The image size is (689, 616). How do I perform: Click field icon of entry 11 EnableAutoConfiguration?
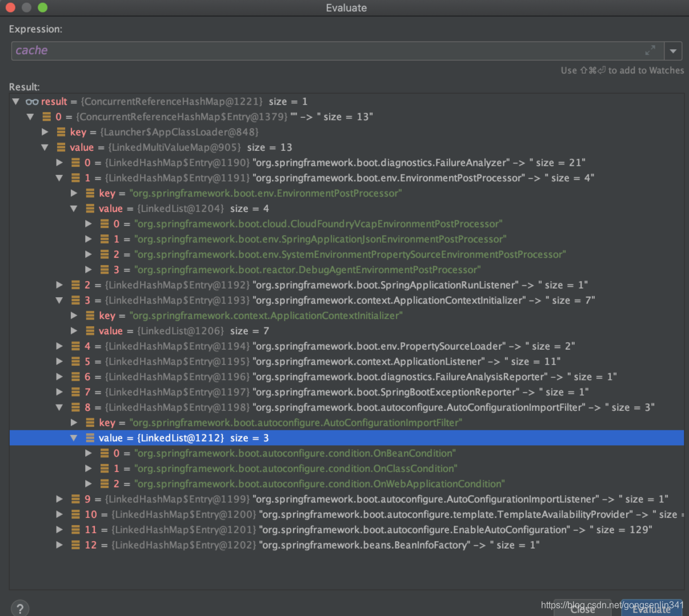pos(75,530)
